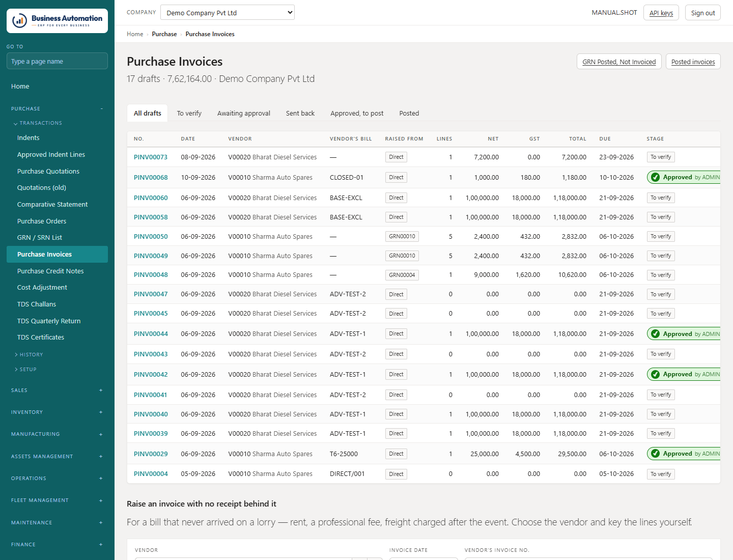Click the GRN Posted, Not Invoiced button

point(619,62)
